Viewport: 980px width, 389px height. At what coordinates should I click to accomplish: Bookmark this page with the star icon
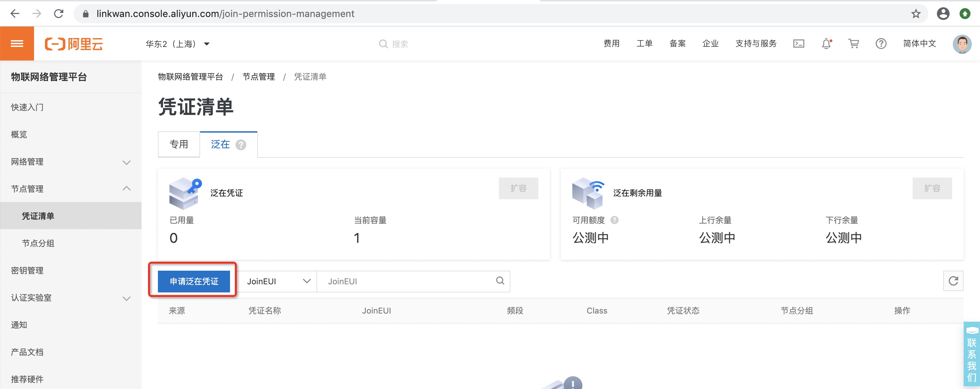916,14
